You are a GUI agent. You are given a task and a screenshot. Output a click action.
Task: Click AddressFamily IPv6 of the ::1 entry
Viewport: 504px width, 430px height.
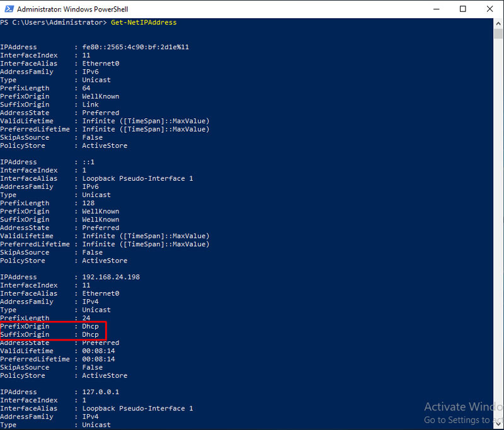[90, 187]
